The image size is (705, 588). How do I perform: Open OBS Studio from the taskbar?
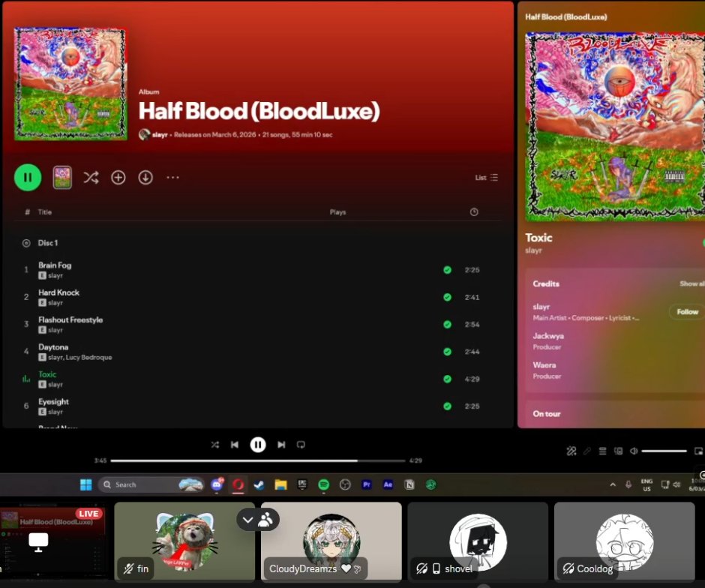[345, 484]
